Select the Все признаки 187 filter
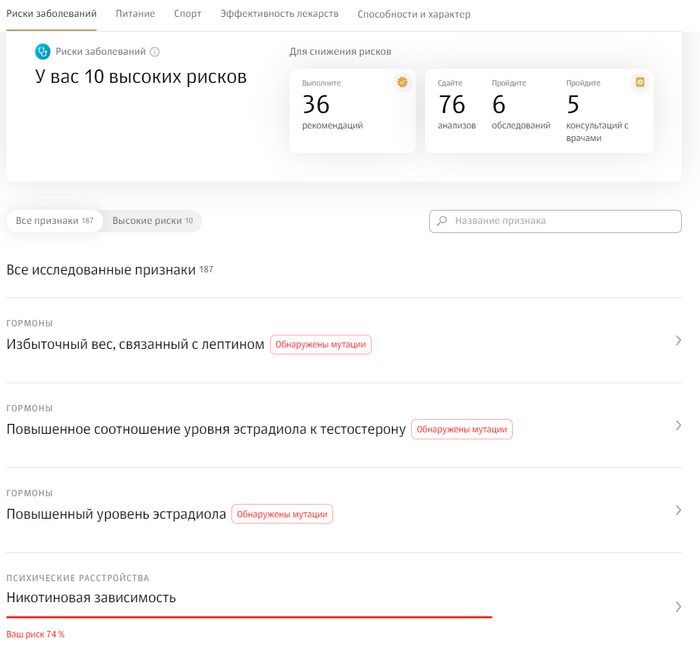700x645 pixels. pos(54,221)
